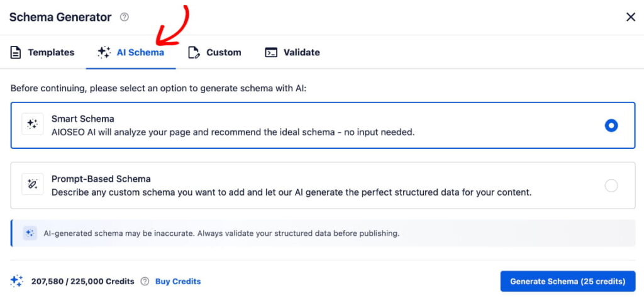Screen dimensions: 644x303
Task: Select the Smart Schema radio button
Action: [611, 126]
